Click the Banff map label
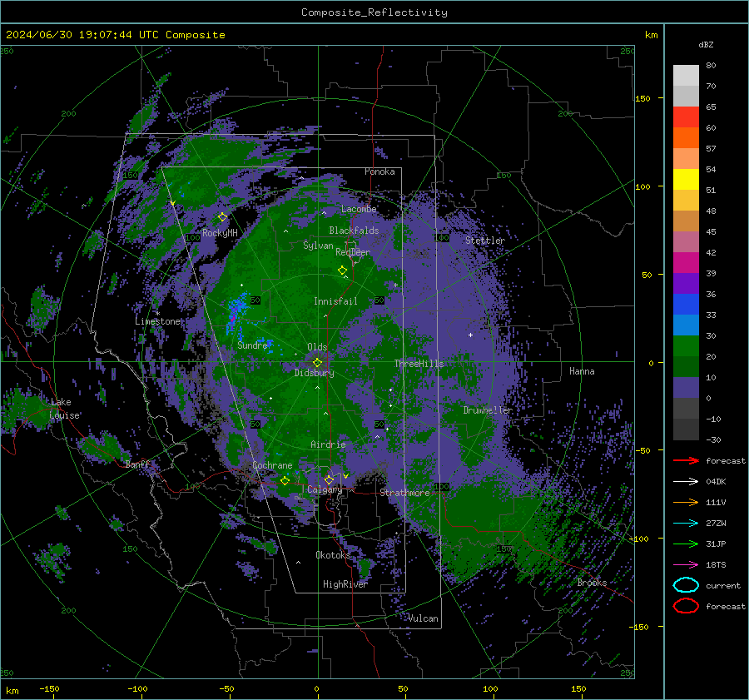Screen dimensions: 749x700 pyautogui.click(x=137, y=464)
